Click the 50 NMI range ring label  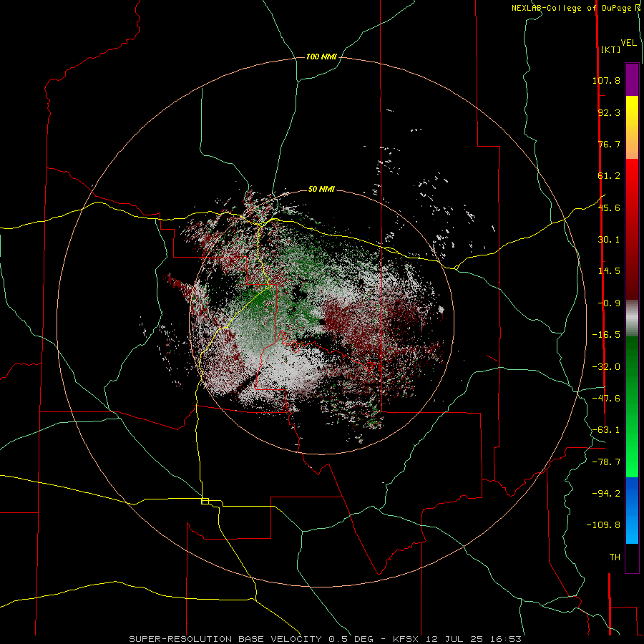click(x=321, y=190)
